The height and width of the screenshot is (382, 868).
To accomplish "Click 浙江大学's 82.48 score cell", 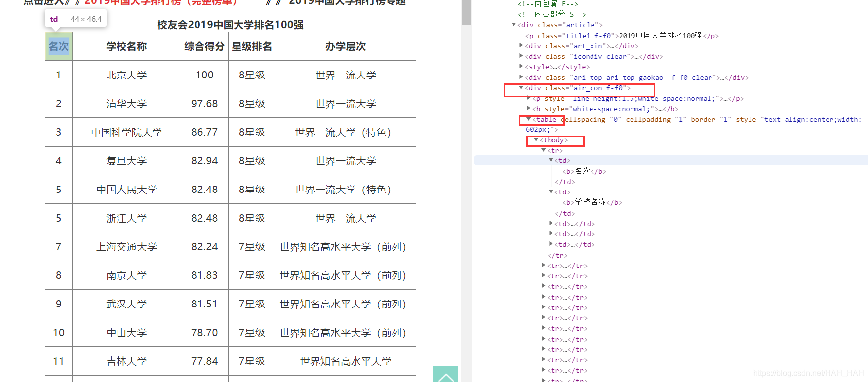I will (x=204, y=218).
